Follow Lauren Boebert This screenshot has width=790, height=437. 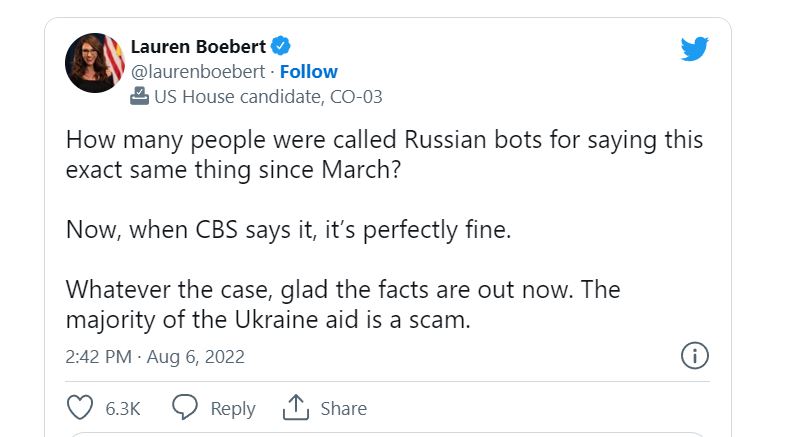(309, 72)
